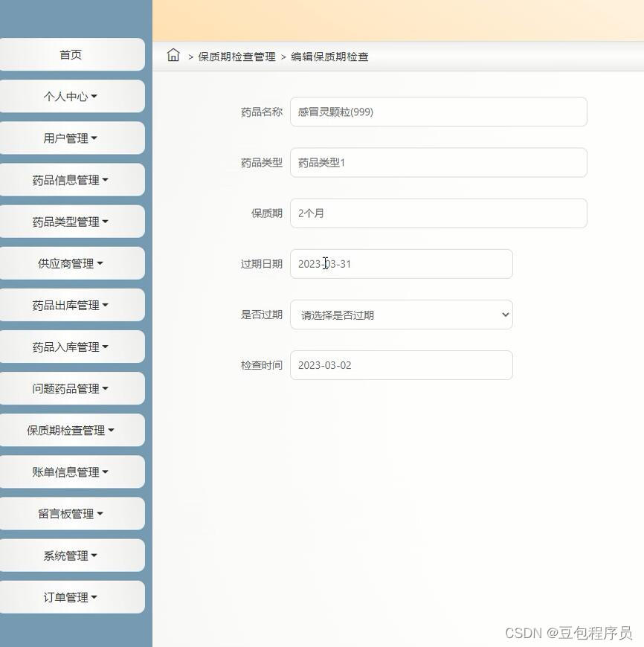Image resolution: width=644 pixels, height=647 pixels.
Task: Expand the 药品信息管理 menu
Action: (71, 179)
